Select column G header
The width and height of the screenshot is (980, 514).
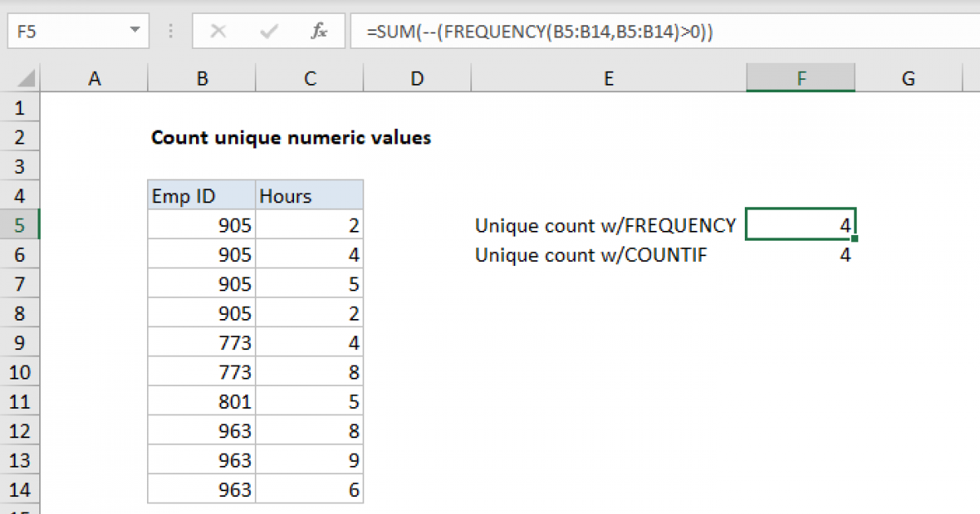908,78
